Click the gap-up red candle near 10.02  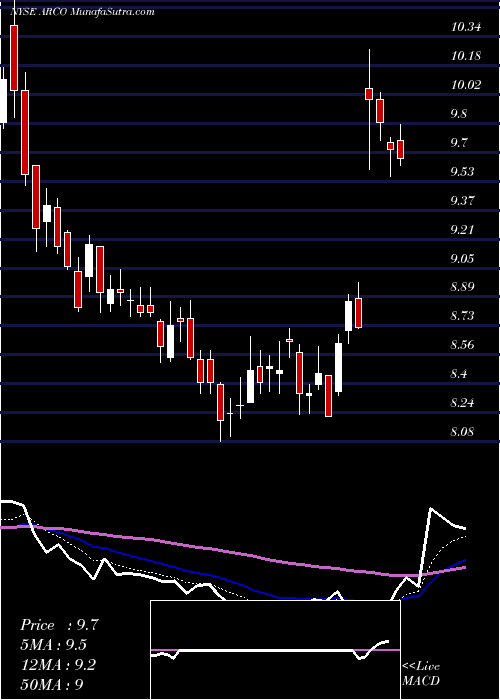369,94
